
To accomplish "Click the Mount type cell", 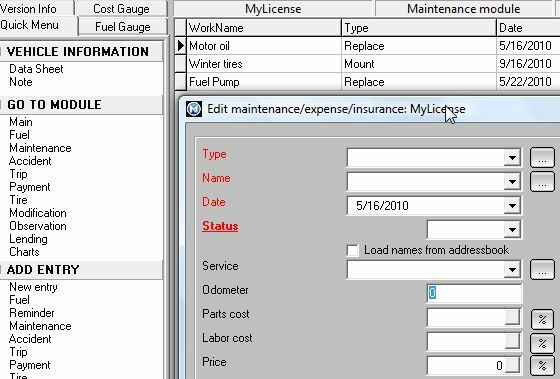I will click(419, 64).
